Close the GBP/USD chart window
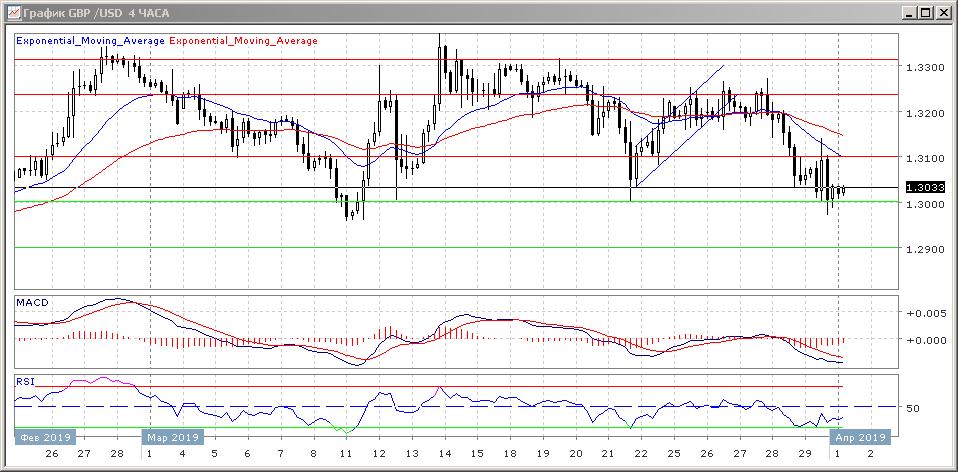Viewport: 958px width, 472px height. coord(942,13)
